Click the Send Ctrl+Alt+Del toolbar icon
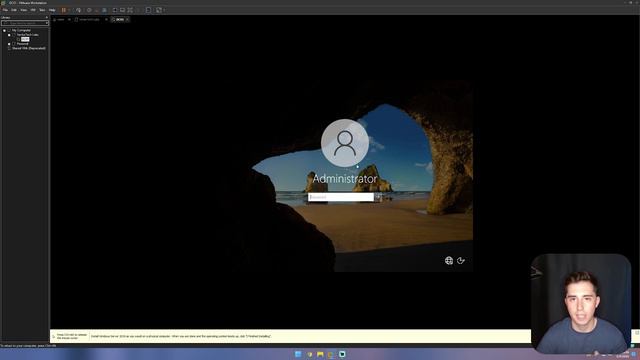This screenshot has width=640, height=360. click(79, 10)
